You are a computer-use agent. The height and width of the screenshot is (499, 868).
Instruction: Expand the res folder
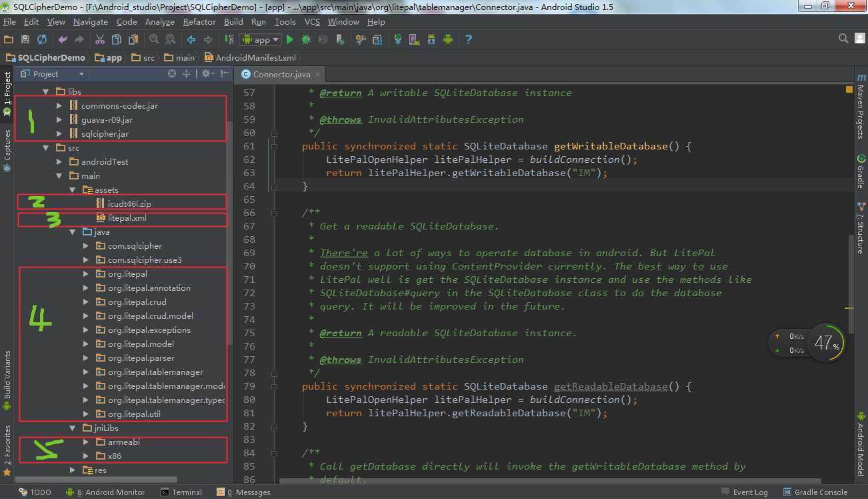point(73,470)
